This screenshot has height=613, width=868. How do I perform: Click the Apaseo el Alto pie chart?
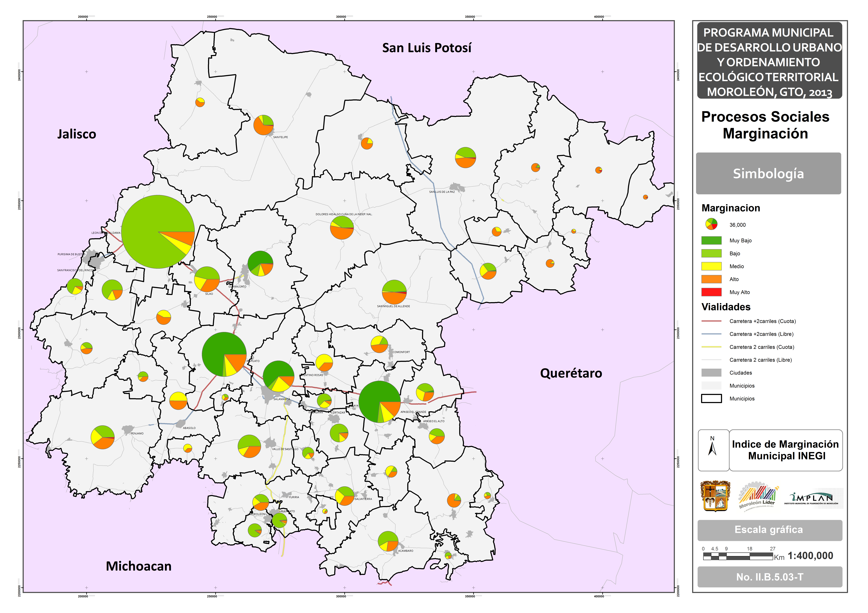[x=437, y=436]
